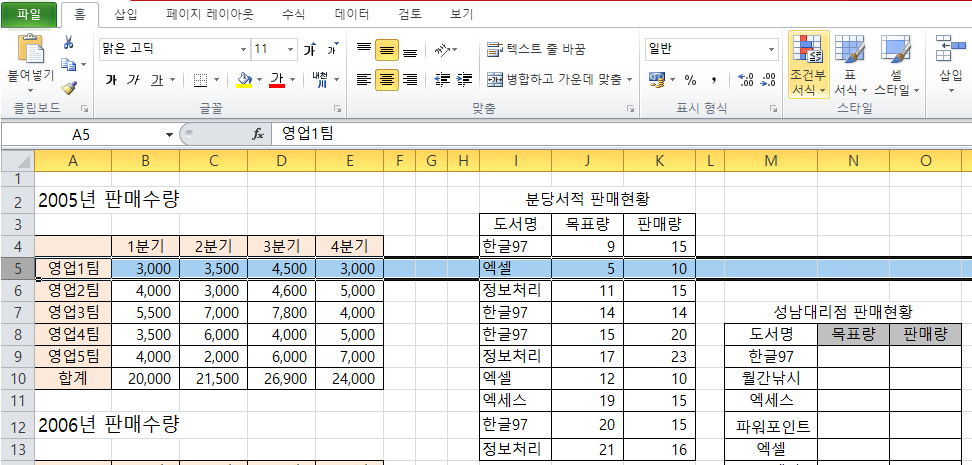Switch to the 데이터 tab

(x=351, y=14)
